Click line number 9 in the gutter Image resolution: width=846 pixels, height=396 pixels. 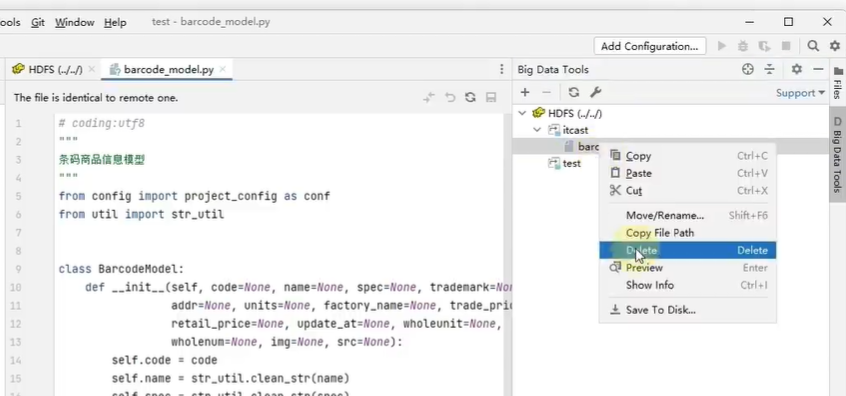pos(18,269)
